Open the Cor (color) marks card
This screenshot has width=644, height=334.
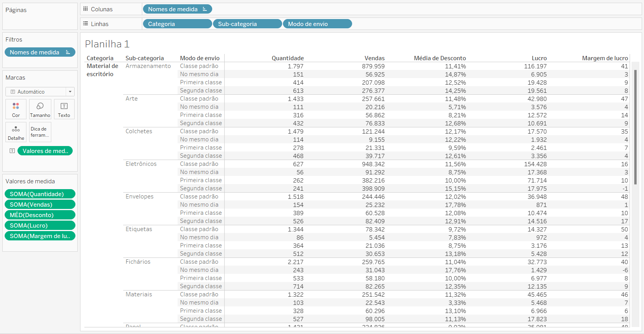16,109
